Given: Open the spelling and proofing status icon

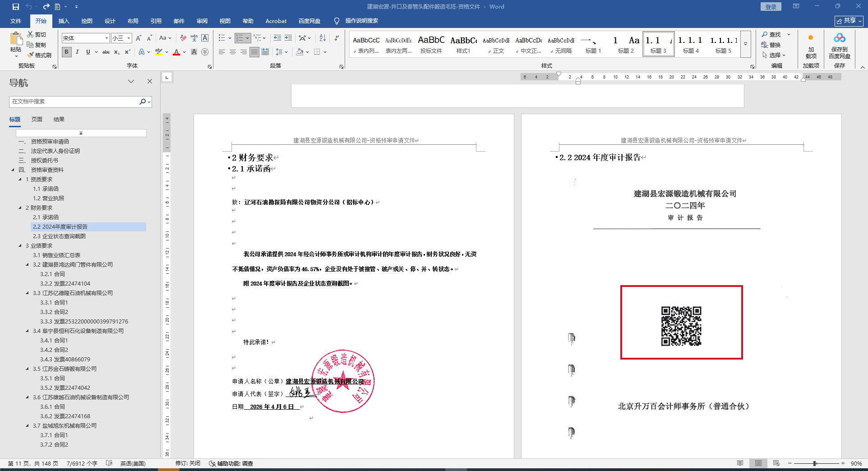Looking at the screenshot, I should (x=109, y=463).
